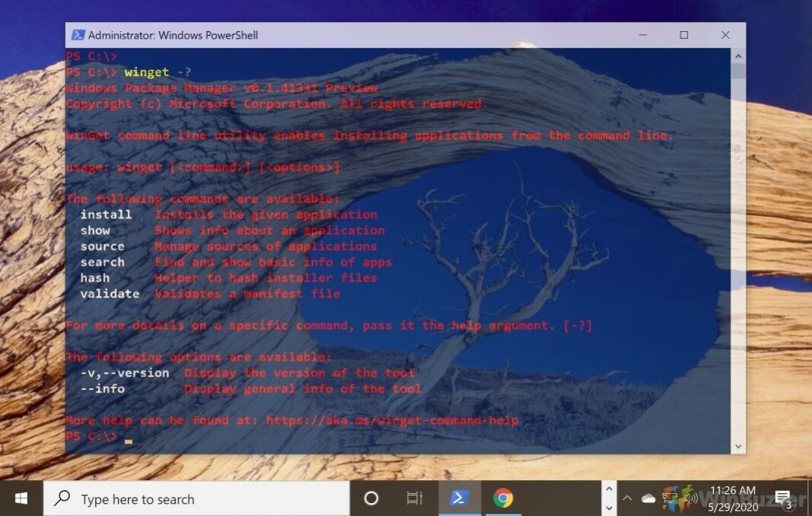Viewport: 812px width, 516px height.
Task: Click the taskbar toolbar up arrow
Action: pos(609,489)
